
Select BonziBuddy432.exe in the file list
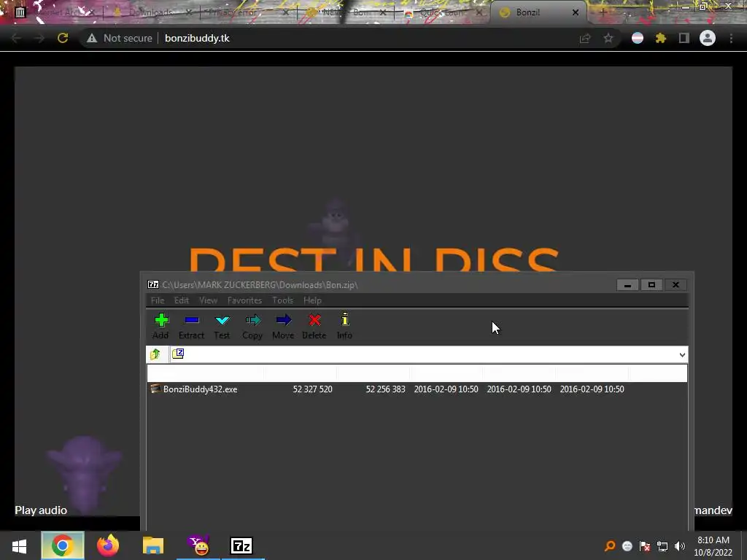[200, 389]
